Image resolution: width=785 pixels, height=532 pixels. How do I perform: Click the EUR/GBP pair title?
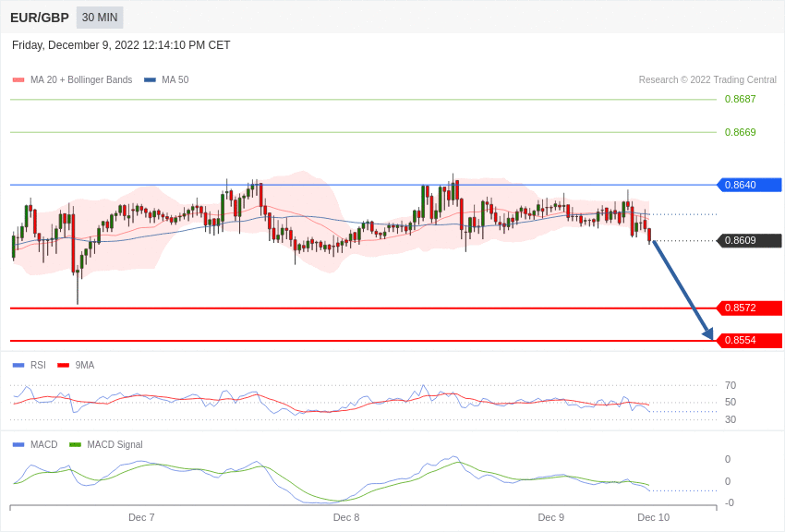(40, 18)
